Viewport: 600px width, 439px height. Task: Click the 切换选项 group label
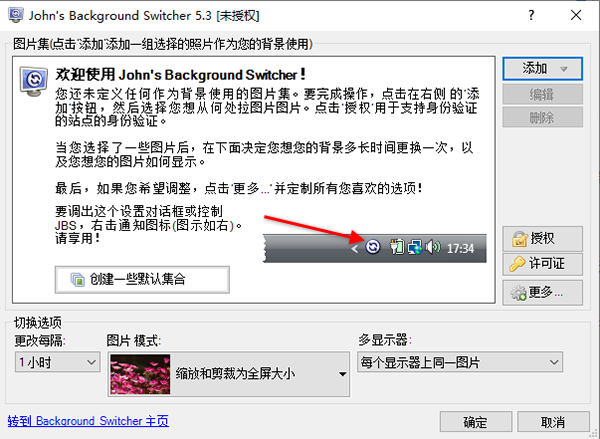(x=38, y=323)
